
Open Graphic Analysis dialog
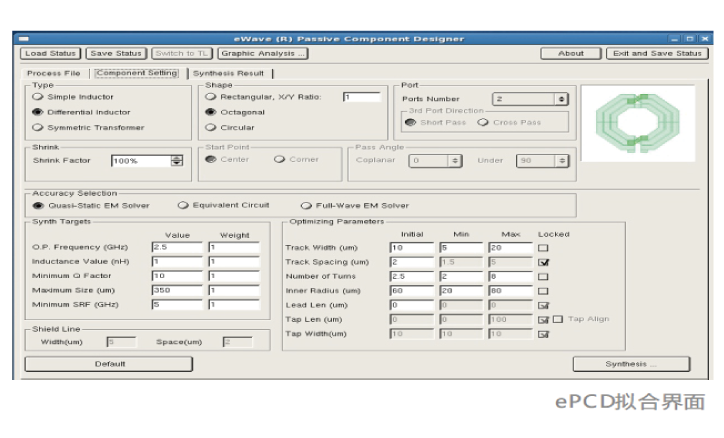click(263, 54)
